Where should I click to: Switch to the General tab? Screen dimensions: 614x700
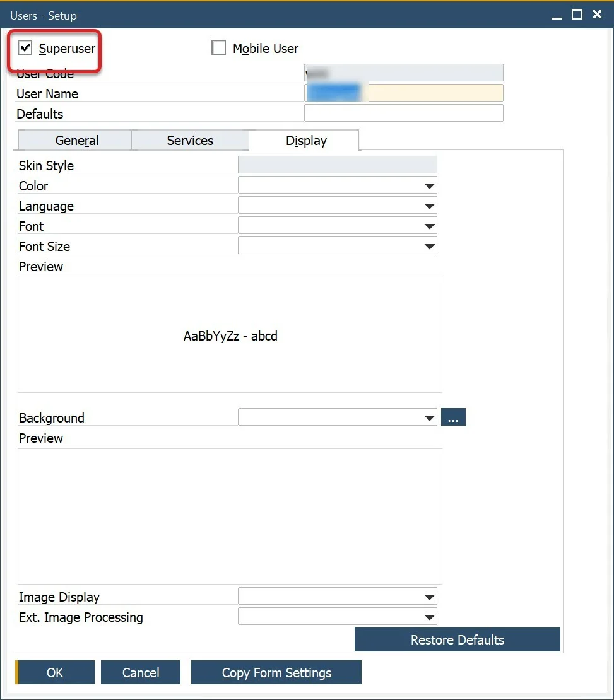coord(75,140)
